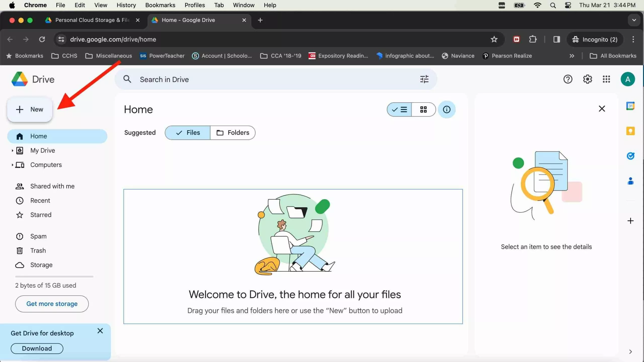This screenshot has width=644, height=362.
Task: Deselect the Files suggestion filter chip
Action: point(187,132)
